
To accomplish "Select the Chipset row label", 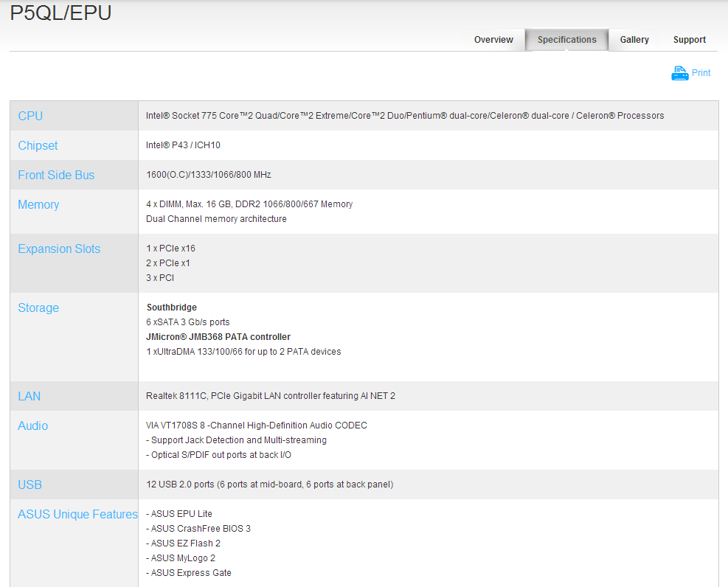I will [x=38, y=145].
